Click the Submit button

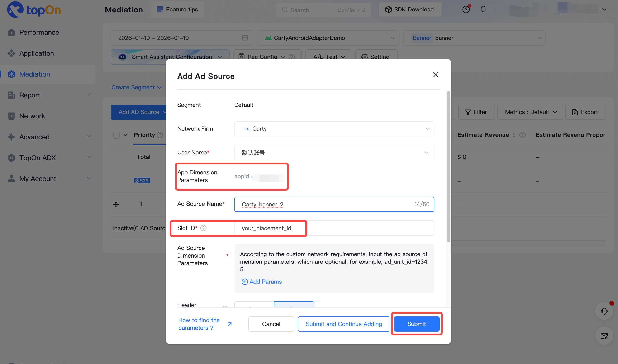(x=416, y=324)
